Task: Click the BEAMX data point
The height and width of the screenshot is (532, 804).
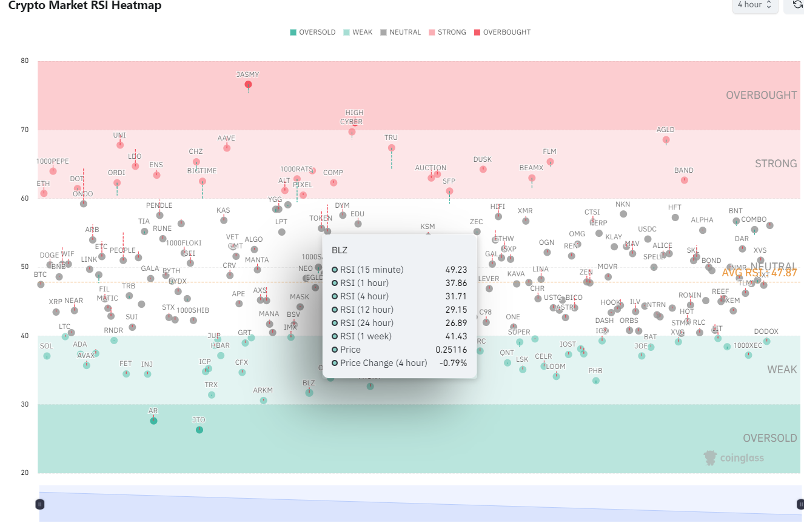Action: coord(532,178)
